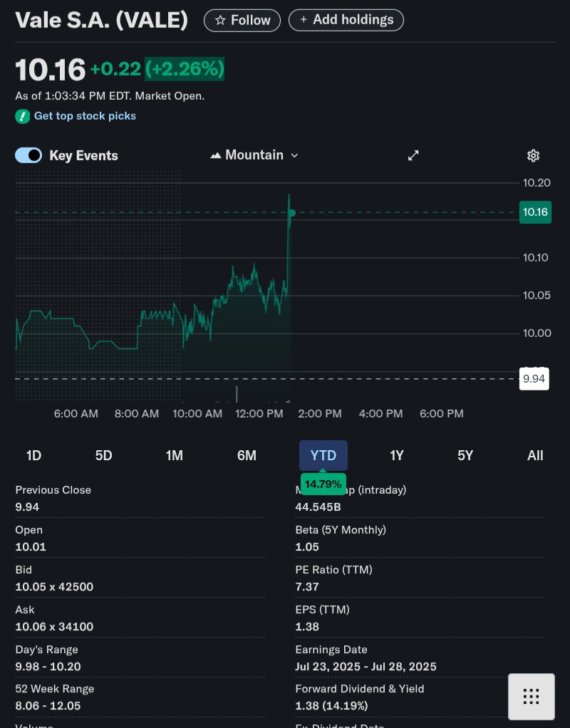Select the YTD range tab
This screenshot has width=570, height=728.
(x=323, y=455)
